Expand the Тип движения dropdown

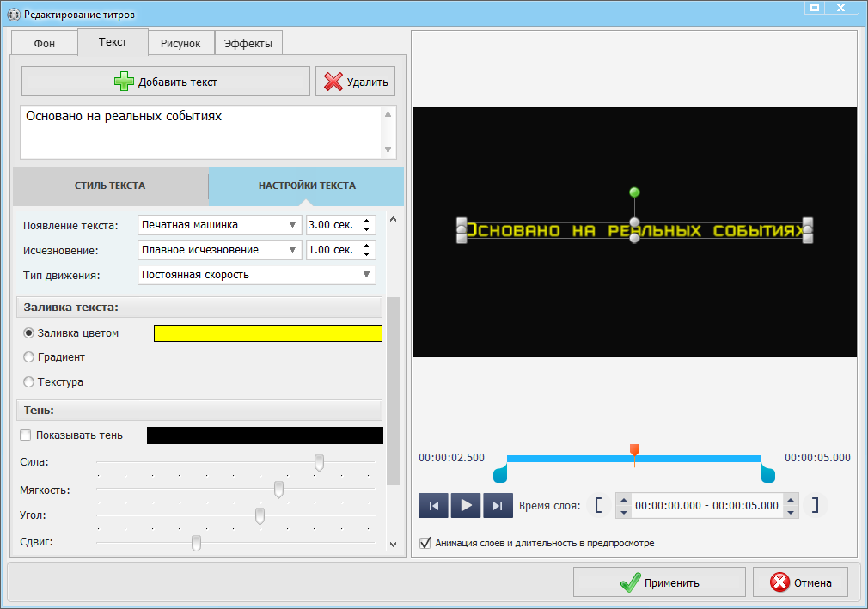pyautogui.click(x=256, y=275)
